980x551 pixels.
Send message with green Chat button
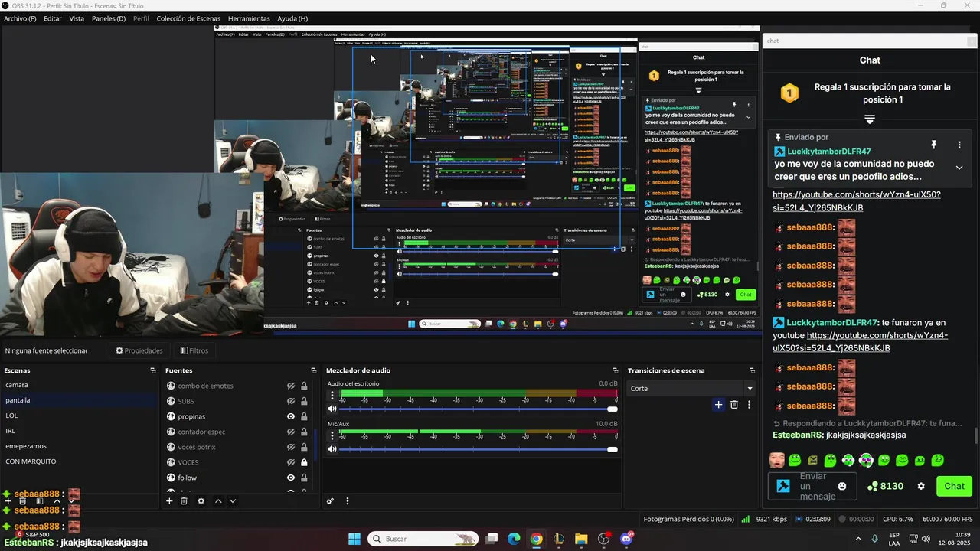coord(954,486)
